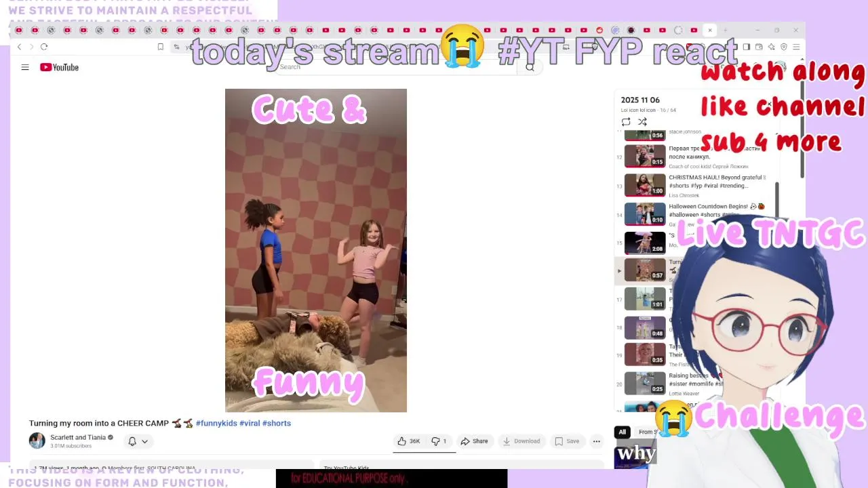Open the YouTube hamburger guide menu
The height and width of the screenshot is (488, 868).
pyautogui.click(x=25, y=67)
